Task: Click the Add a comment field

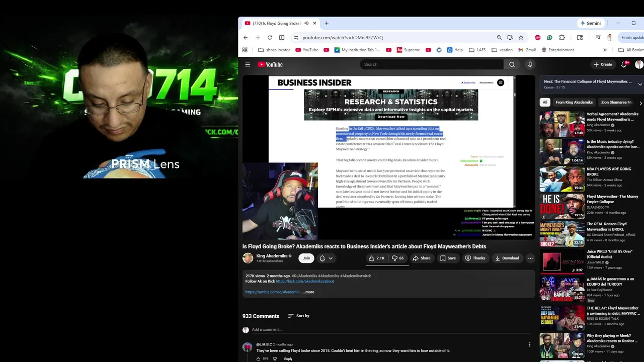Action: point(391,330)
